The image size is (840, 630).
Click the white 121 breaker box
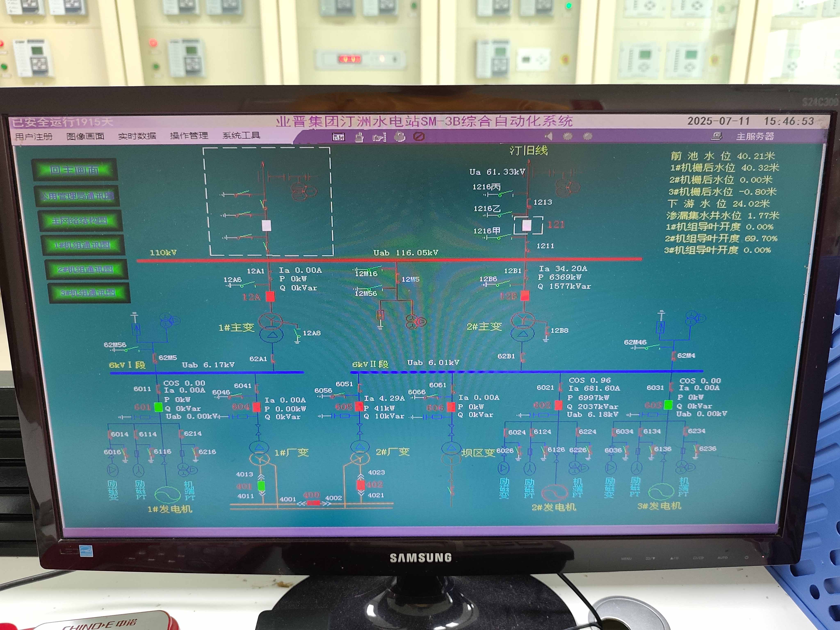pos(527,226)
